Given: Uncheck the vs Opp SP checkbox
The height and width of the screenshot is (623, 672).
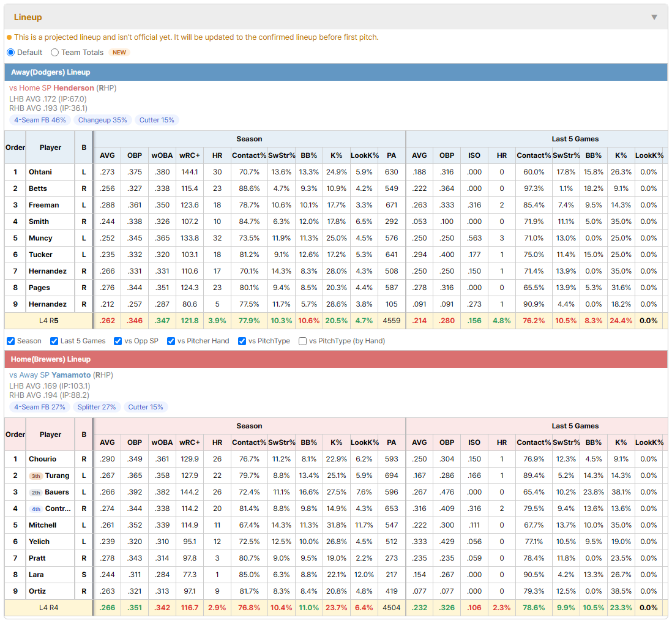Looking at the screenshot, I should click(118, 341).
